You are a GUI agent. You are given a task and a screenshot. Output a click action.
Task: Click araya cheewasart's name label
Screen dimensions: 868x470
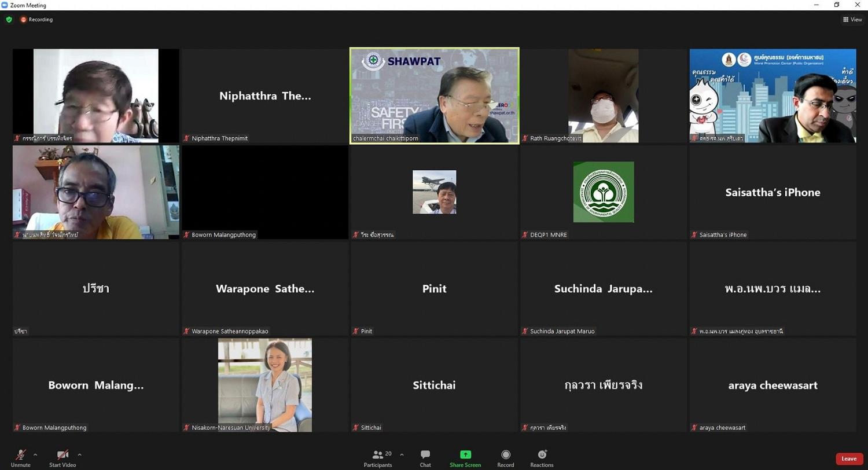coord(722,428)
